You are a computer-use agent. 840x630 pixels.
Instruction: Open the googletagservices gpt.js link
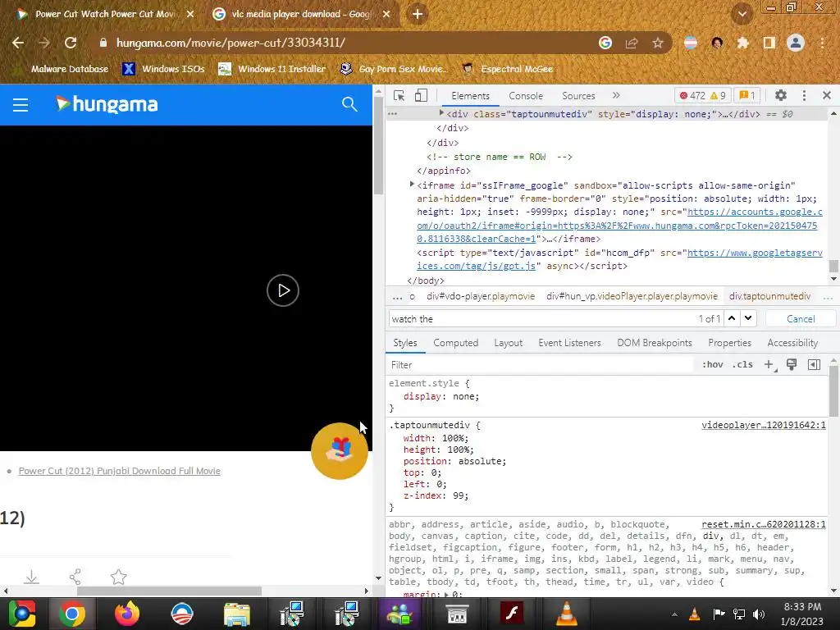(619, 259)
